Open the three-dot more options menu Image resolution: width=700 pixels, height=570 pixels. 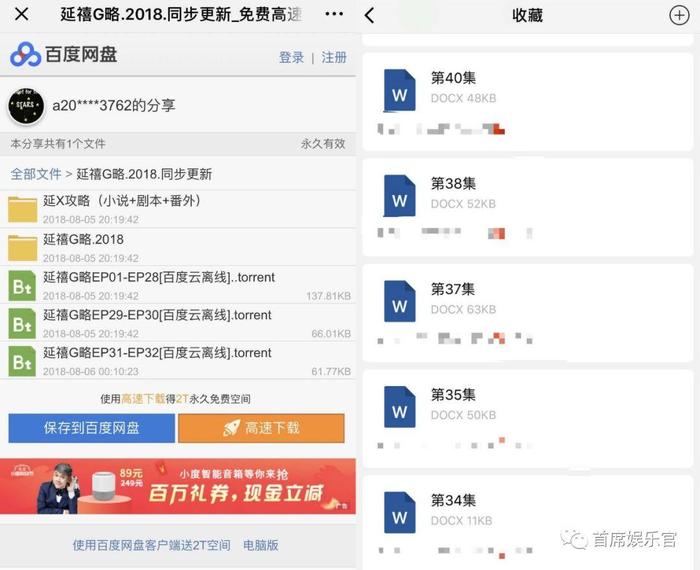[x=334, y=14]
